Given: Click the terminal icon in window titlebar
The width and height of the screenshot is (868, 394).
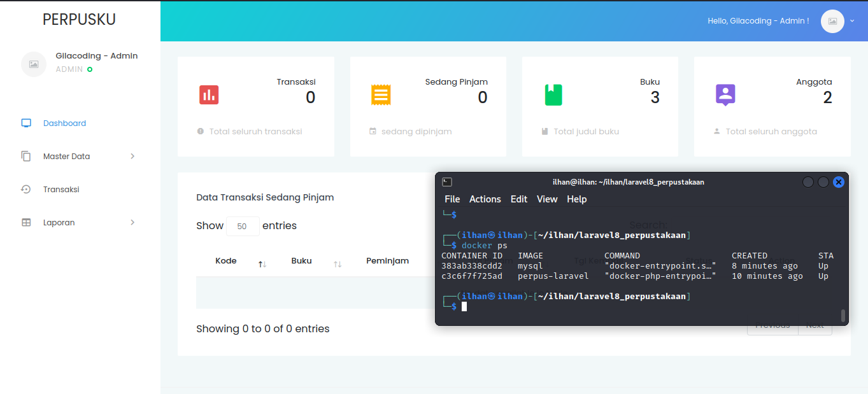Looking at the screenshot, I should click(447, 182).
